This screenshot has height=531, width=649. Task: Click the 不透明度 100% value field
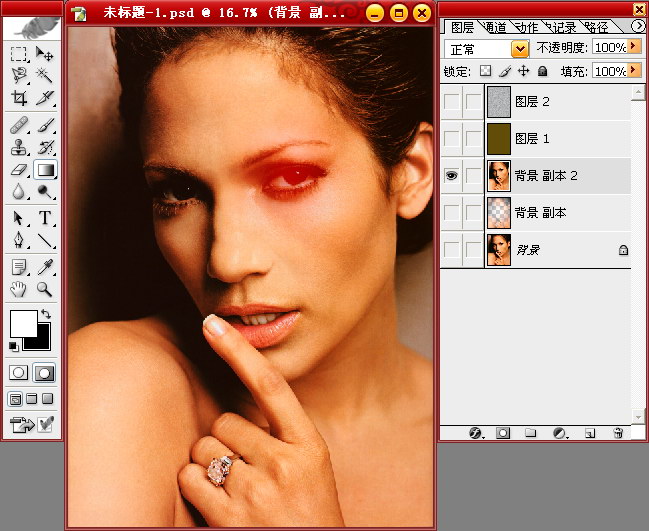[610, 47]
